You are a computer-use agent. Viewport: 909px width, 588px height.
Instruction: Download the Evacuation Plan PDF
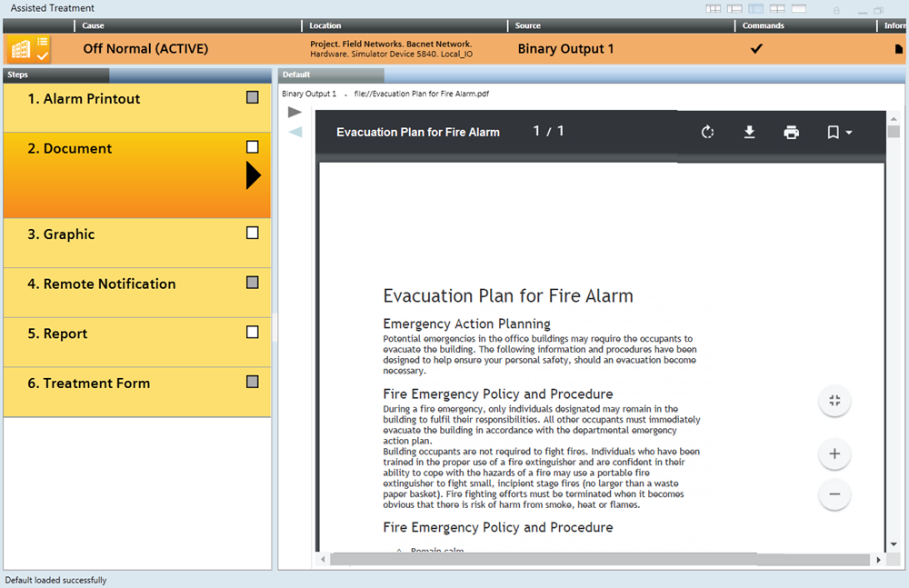pyautogui.click(x=749, y=133)
